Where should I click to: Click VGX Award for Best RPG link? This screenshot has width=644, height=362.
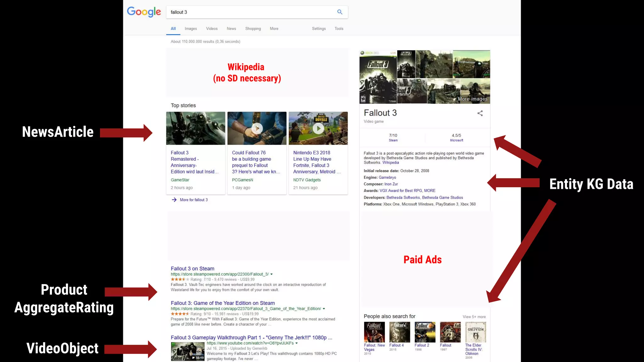[401, 191]
